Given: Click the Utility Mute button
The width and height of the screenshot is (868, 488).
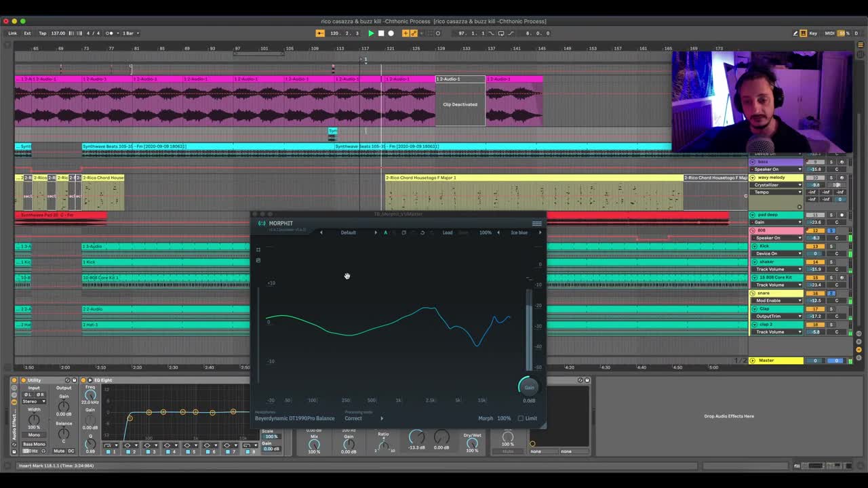Looking at the screenshot, I should 59,451.
